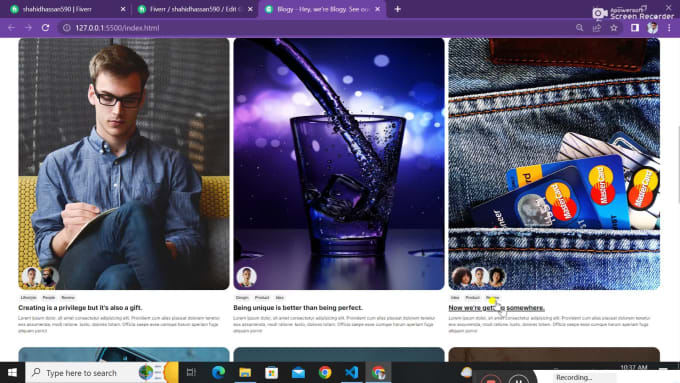The width and height of the screenshot is (680, 383).
Task: Open a new browser tab
Action: pos(397,9)
